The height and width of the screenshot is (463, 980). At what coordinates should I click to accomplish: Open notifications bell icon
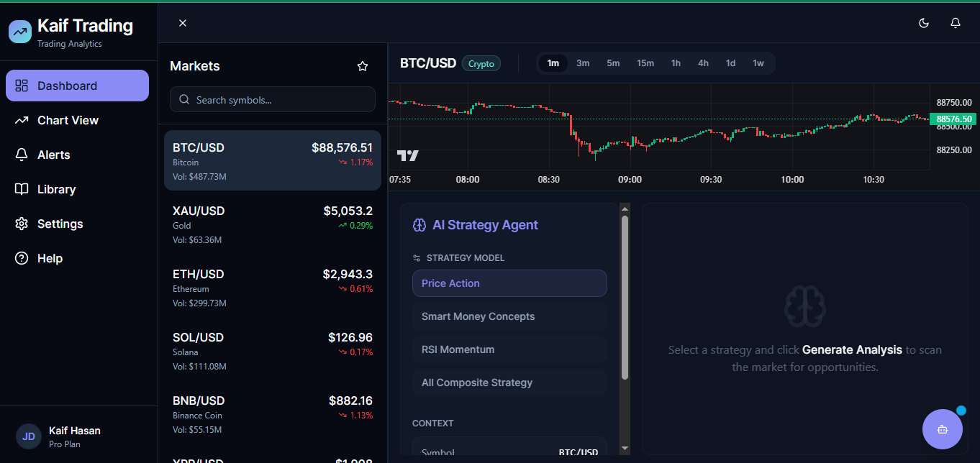[x=956, y=23]
